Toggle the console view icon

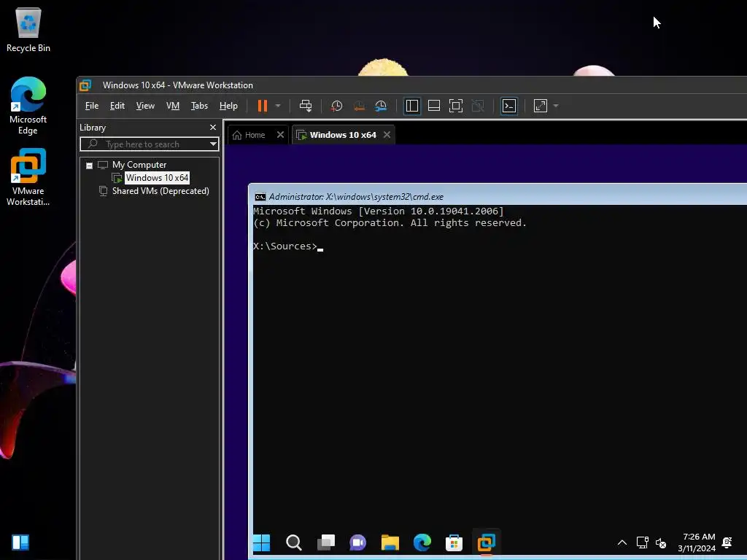[509, 106]
